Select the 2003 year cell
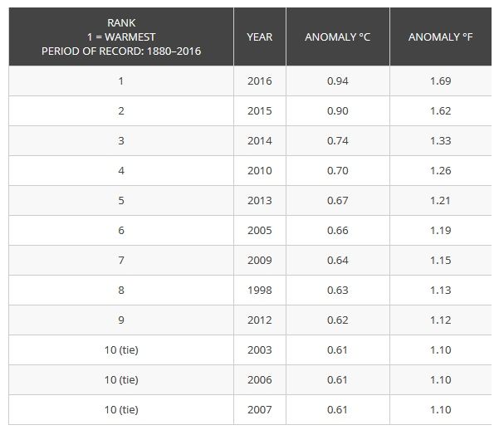Viewport: 504px width, 430px height. (260, 350)
